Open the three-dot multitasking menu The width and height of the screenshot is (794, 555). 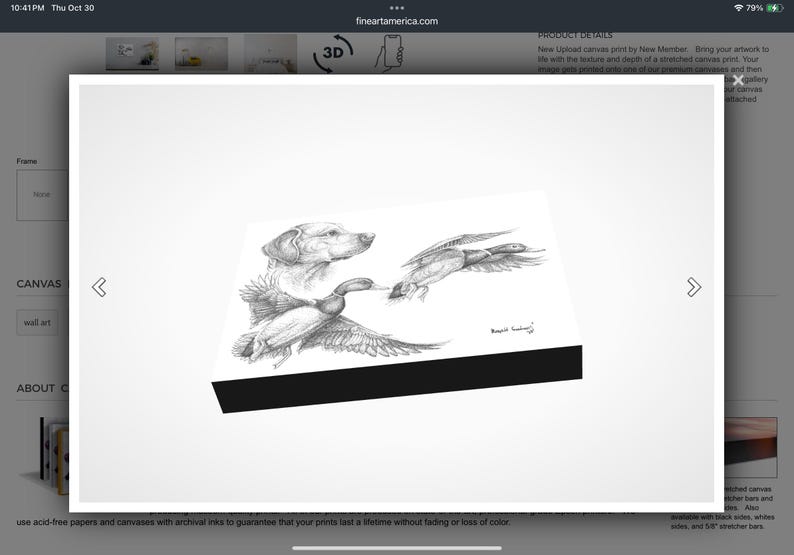tap(396, 8)
